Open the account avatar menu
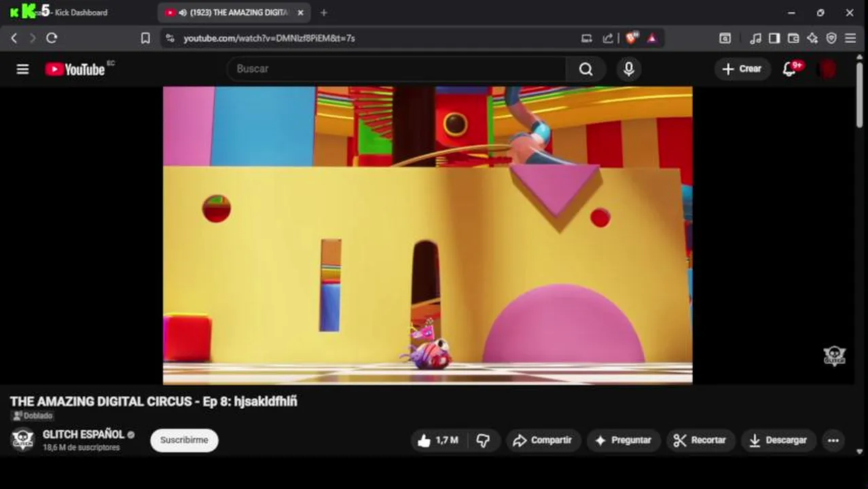The image size is (868, 489). (827, 69)
